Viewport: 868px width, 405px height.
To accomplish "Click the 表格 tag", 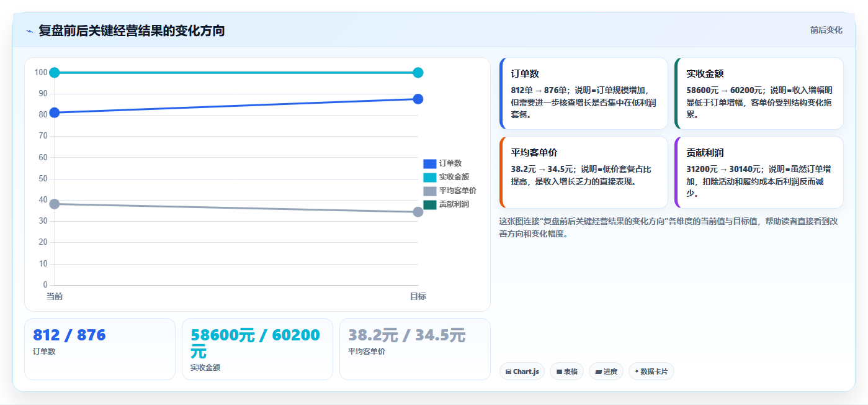I will point(567,371).
